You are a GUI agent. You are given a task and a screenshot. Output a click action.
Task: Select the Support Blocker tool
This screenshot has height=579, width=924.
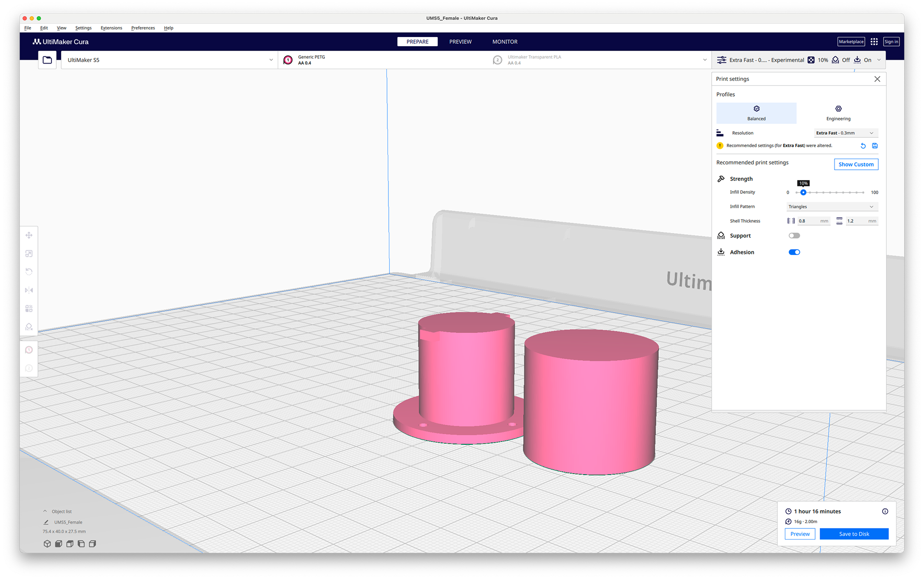[x=29, y=327]
